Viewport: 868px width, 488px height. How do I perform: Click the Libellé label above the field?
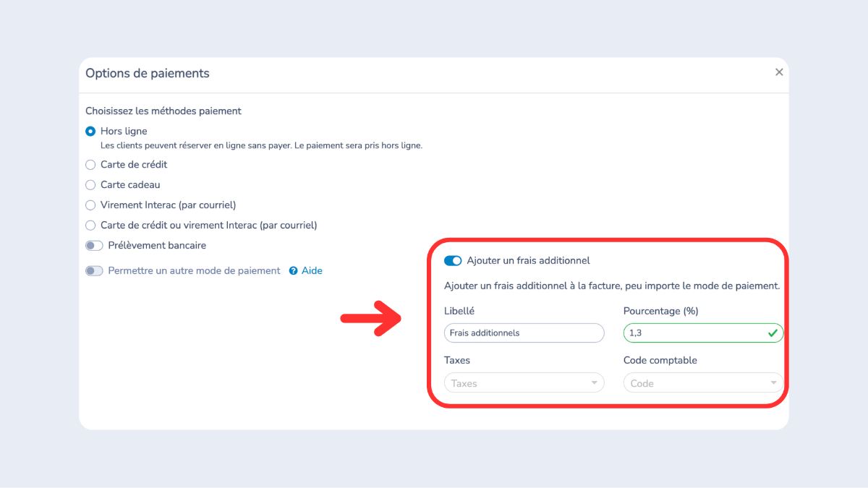pos(459,311)
